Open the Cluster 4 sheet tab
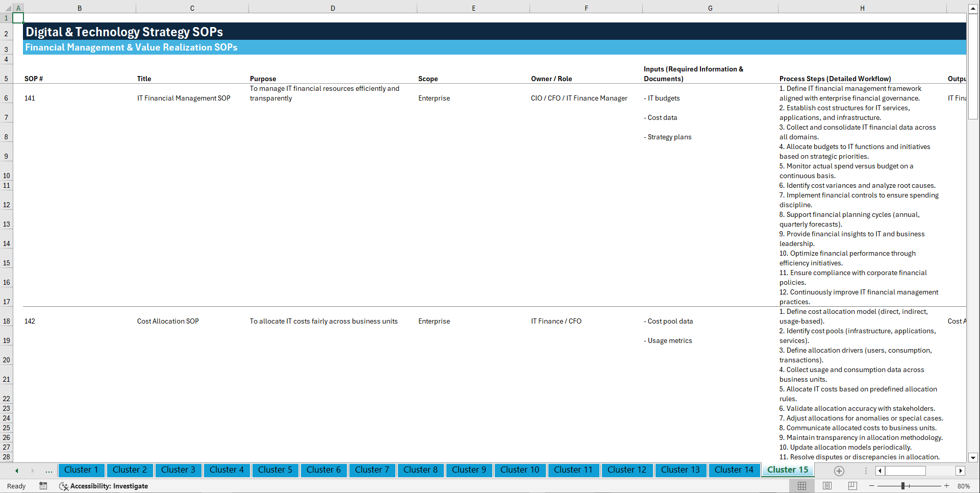Image resolution: width=980 pixels, height=493 pixels. [x=227, y=470]
